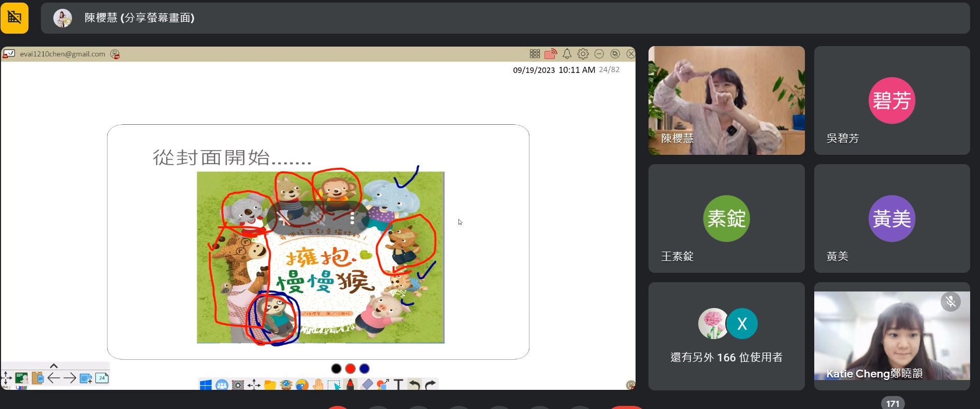
Task: Open the cloud resource box icon
Action: tap(286, 385)
